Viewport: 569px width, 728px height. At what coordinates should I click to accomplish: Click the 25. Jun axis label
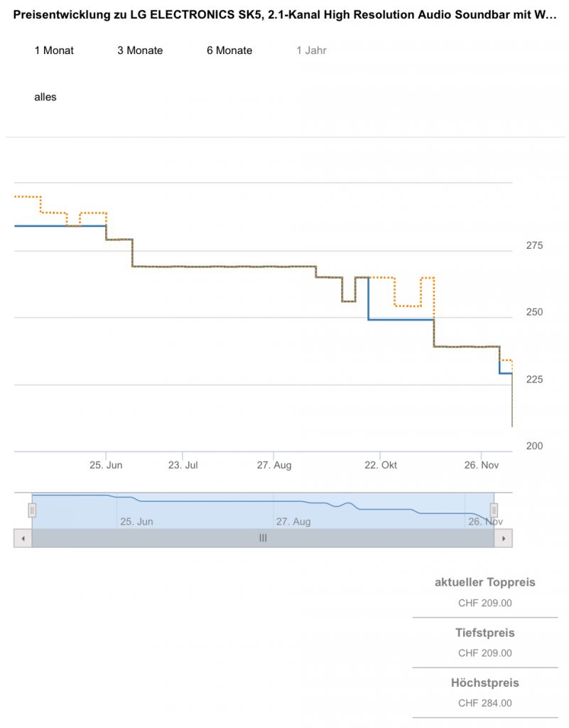pyautogui.click(x=106, y=465)
